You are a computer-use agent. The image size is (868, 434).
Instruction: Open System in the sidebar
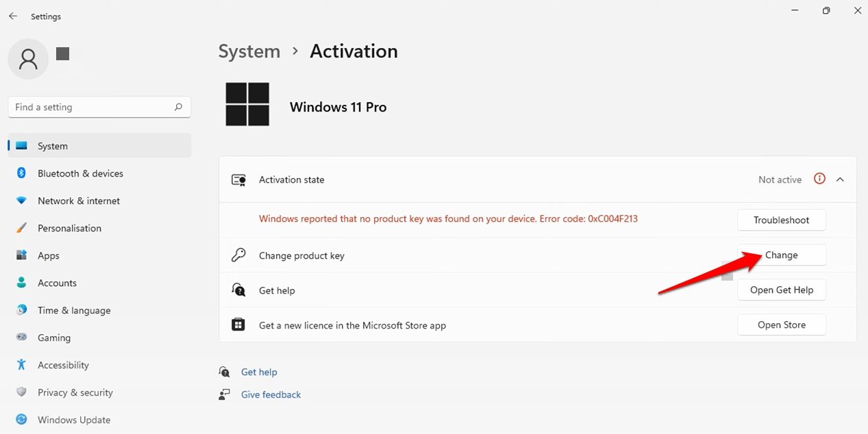(x=99, y=146)
